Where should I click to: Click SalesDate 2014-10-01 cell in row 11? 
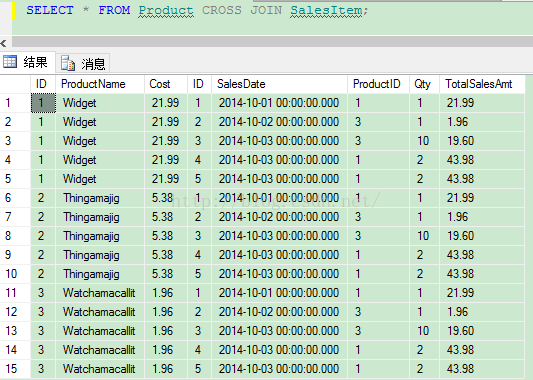click(279, 293)
